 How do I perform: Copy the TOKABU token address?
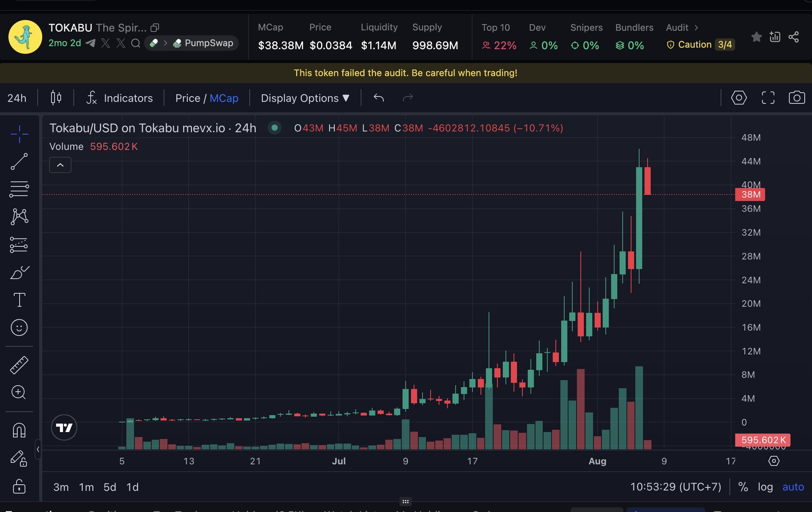(155, 28)
